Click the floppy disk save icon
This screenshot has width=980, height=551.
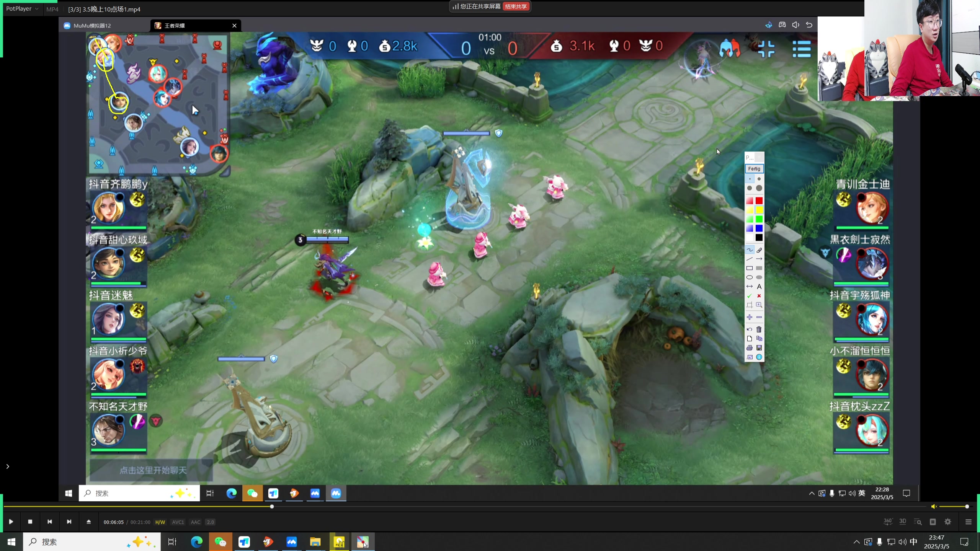click(x=759, y=348)
